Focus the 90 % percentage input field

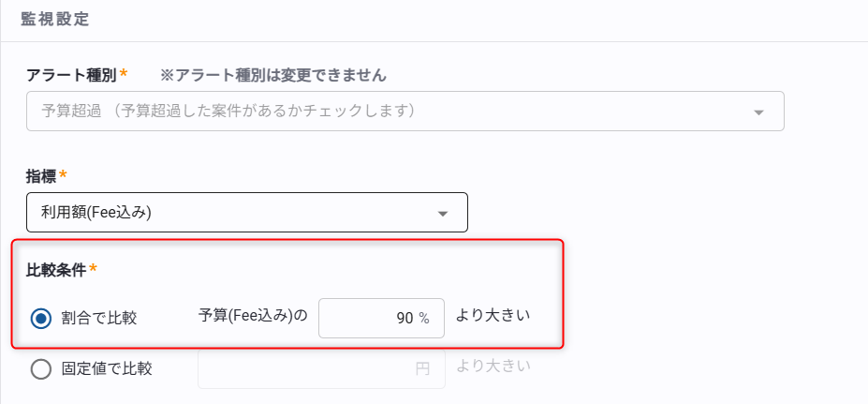click(381, 318)
